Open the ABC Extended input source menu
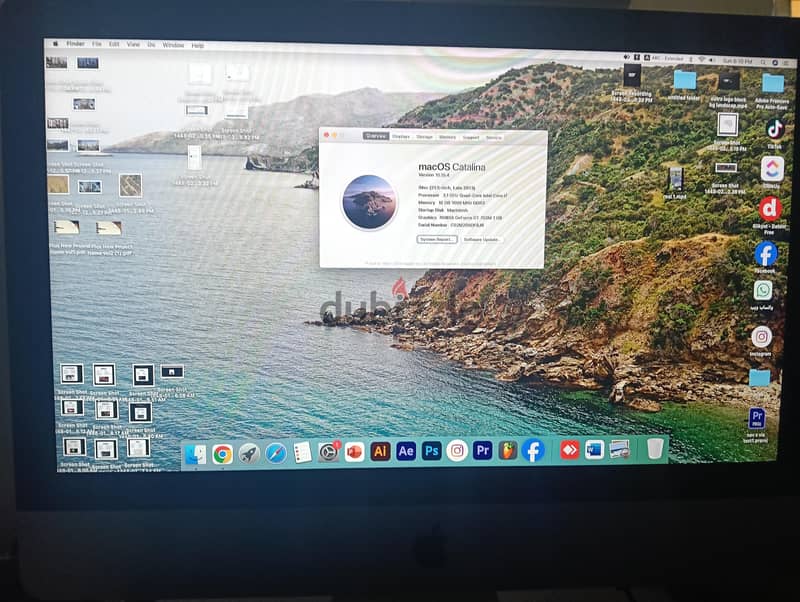Screen dimensions: 800x602 (x=664, y=59)
